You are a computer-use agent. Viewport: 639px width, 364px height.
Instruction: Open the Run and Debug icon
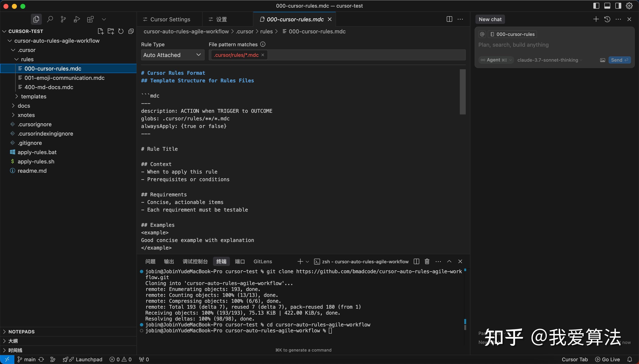(77, 19)
